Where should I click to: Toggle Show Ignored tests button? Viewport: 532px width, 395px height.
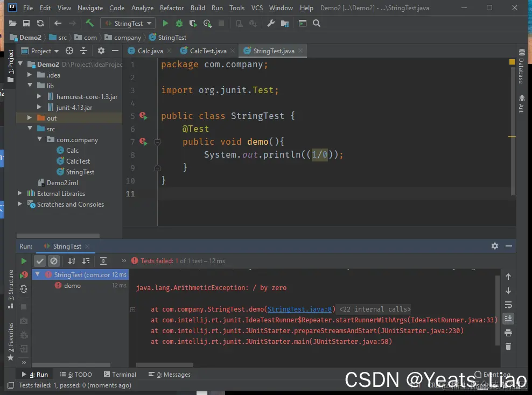point(54,261)
